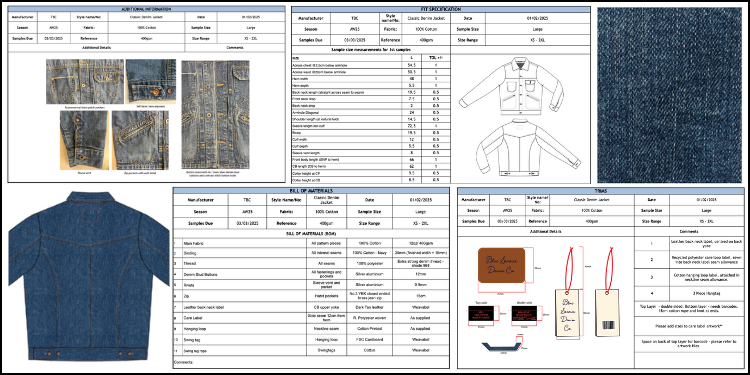
Task: Click 'Classic Denim Jacket' in the Fit Specification header
Action: pyautogui.click(x=427, y=18)
